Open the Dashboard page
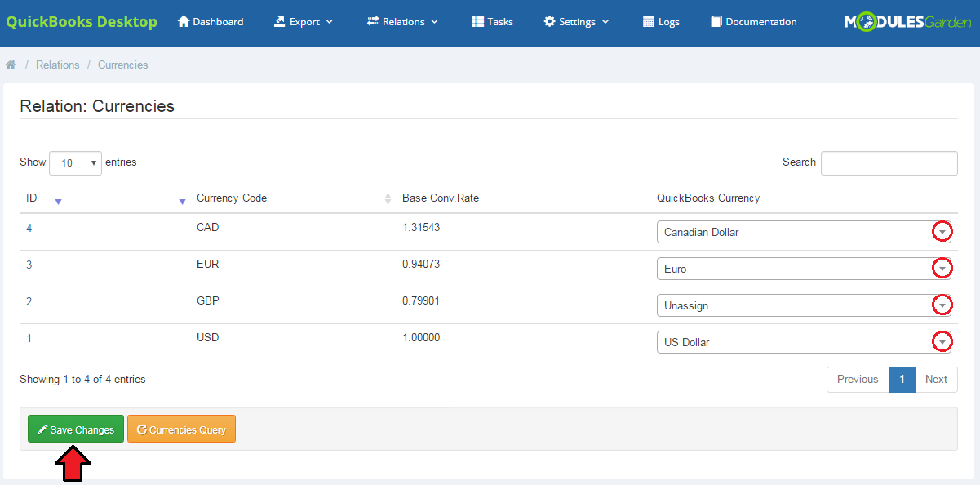 (x=211, y=22)
